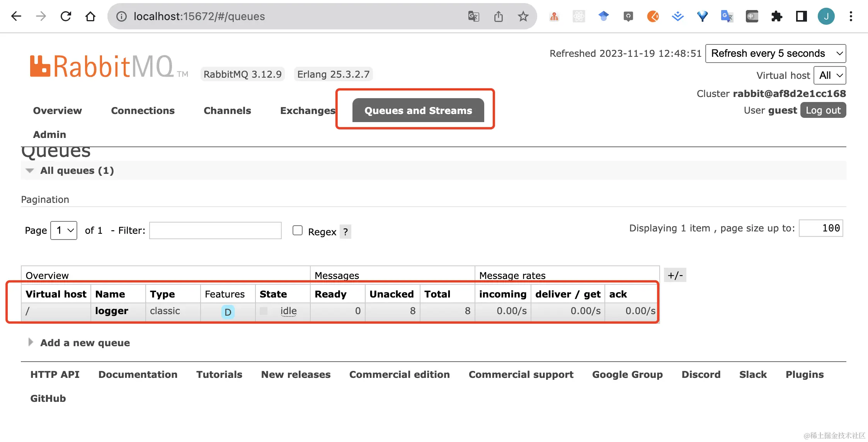Click the site info icon beside the URL
The height and width of the screenshot is (442, 868).
point(121,16)
